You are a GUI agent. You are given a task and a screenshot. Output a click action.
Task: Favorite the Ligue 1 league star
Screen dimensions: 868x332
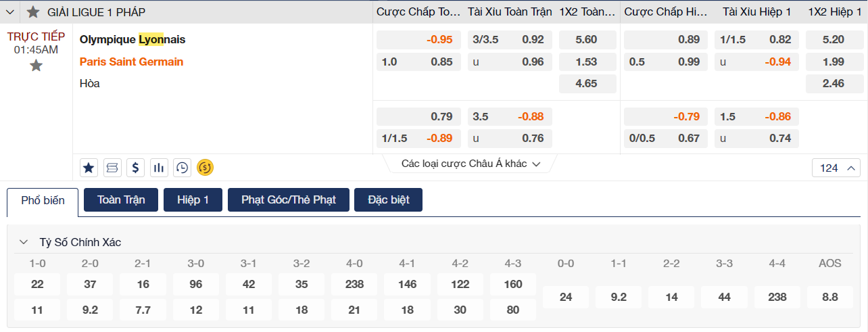pos(33,11)
